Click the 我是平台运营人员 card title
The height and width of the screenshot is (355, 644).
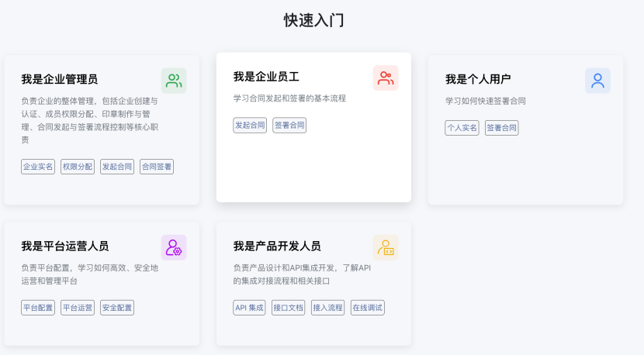point(65,246)
